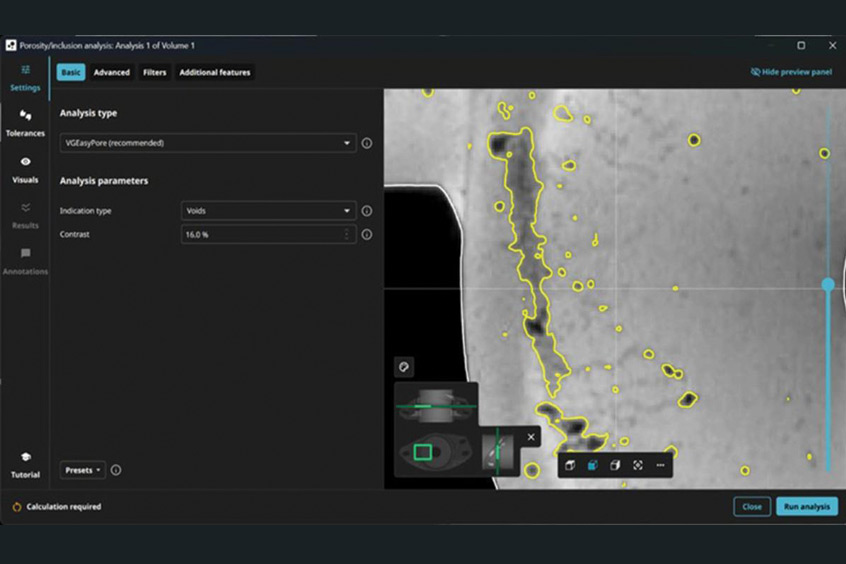The height and width of the screenshot is (564, 846).
Task: Click the fit-to-view icon in preview toolbar
Action: pyautogui.click(x=638, y=465)
